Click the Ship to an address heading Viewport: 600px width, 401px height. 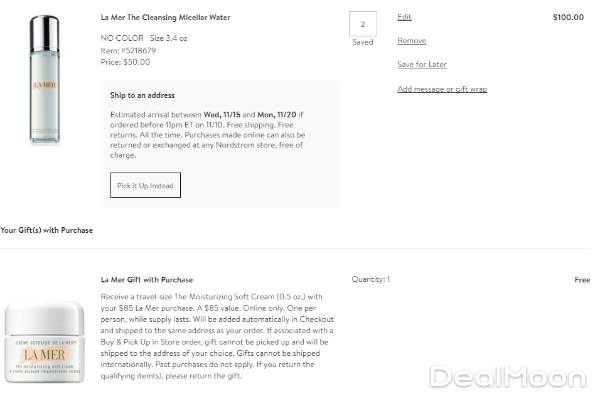point(145,95)
